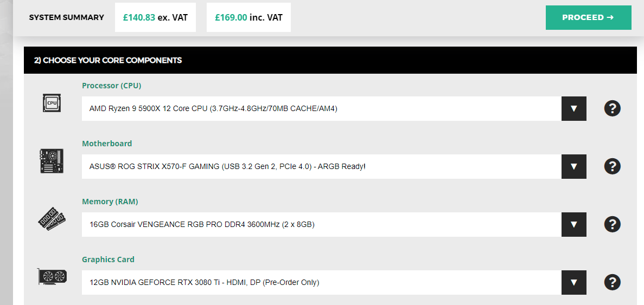Expand the Motherboard dropdown arrow
Viewport: 644px width, 305px height.
pyautogui.click(x=574, y=166)
